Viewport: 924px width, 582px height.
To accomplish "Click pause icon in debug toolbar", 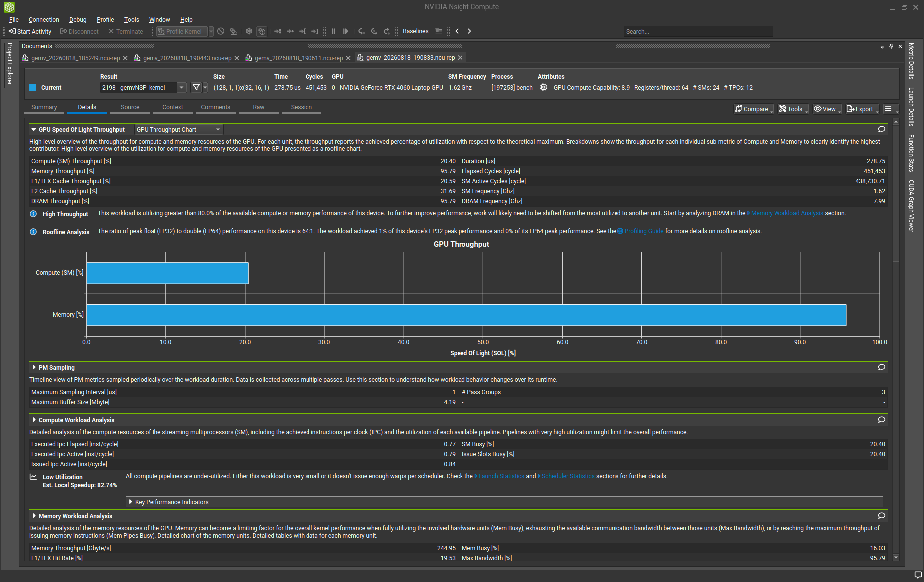I will (333, 31).
